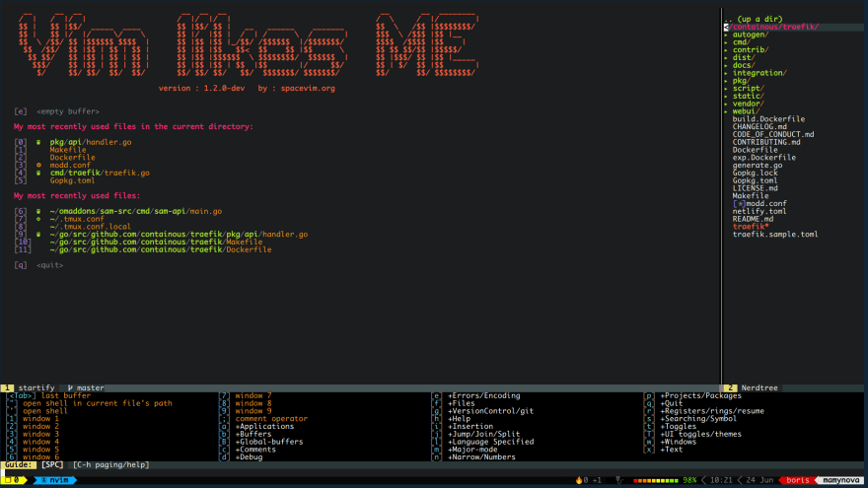Expand the webui/ directory
The width and height of the screenshot is (868, 488).
tap(726, 111)
